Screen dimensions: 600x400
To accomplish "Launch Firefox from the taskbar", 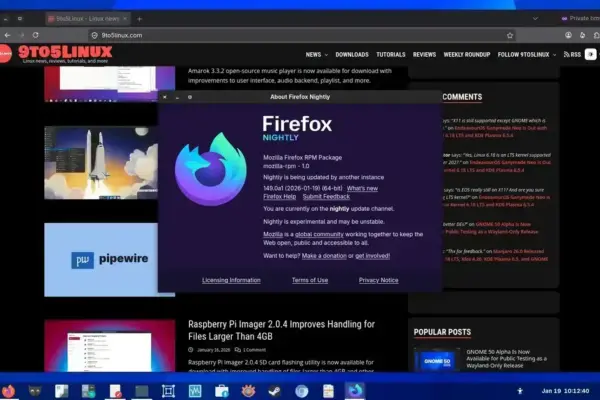I will point(8,391).
